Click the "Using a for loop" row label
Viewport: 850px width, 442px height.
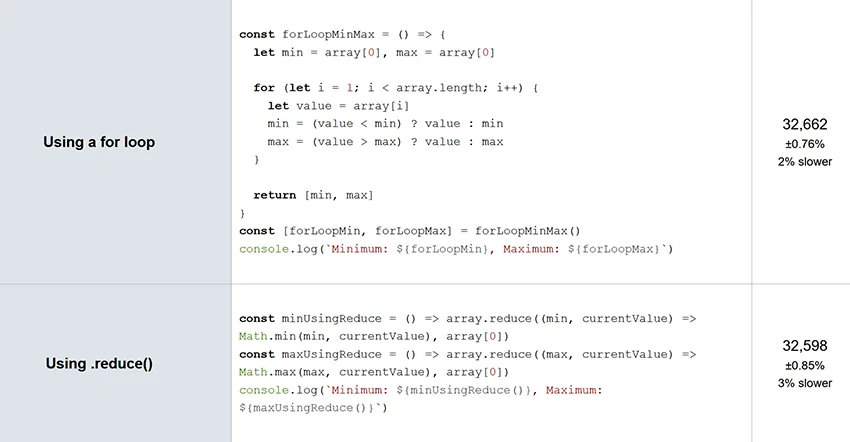99,142
